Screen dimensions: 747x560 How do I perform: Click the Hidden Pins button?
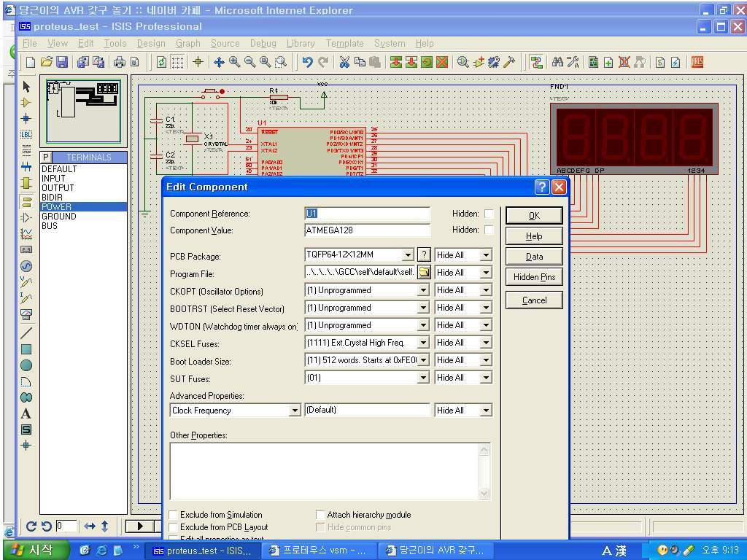click(x=534, y=277)
